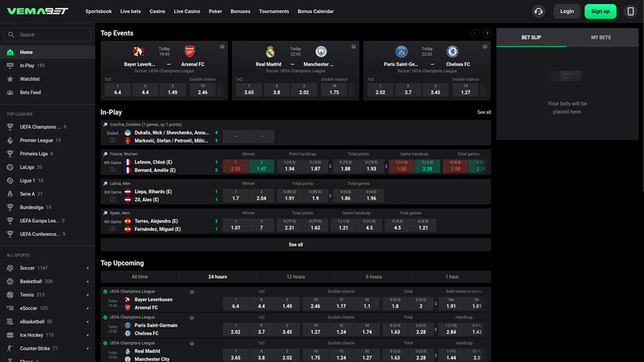Expand more markets for Liepa match
Screen dimensions: 644x362
(x=329, y=195)
